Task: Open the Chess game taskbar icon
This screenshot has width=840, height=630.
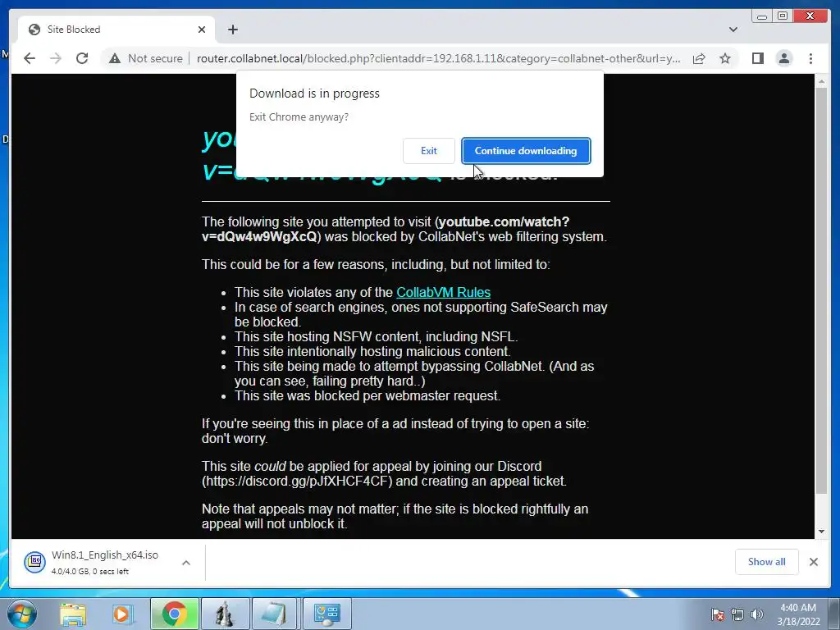Action: pos(225,614)
